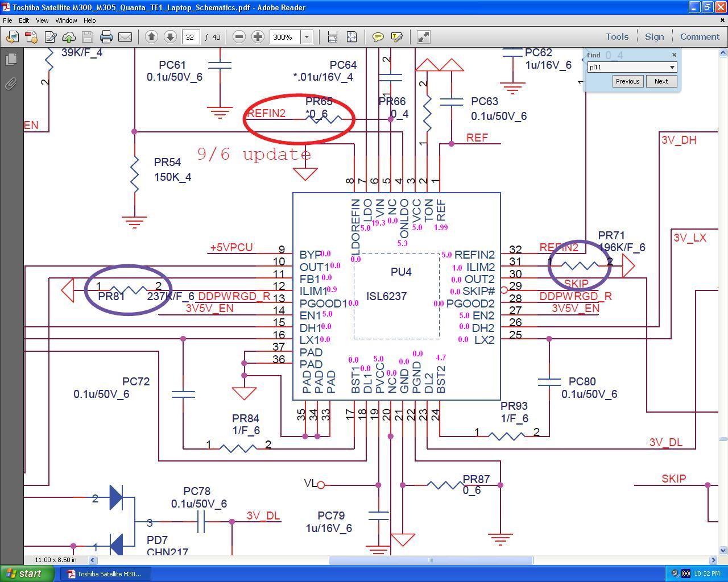The width and height of the screenshot is (728, 582).
Task: Zoom in with the plus button
Action: pos(258,37)
